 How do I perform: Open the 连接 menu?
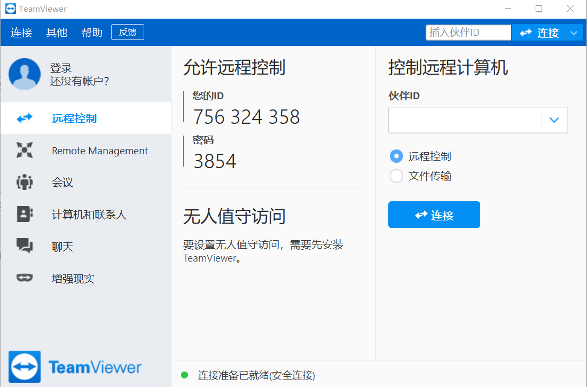tap(21, 32)
